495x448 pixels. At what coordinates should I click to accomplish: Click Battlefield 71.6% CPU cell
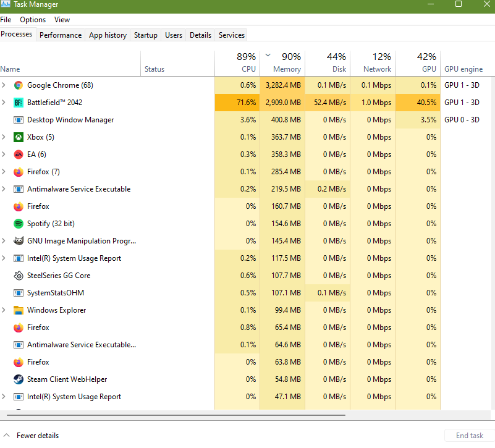pyautogui.click(x=237, y=103)
